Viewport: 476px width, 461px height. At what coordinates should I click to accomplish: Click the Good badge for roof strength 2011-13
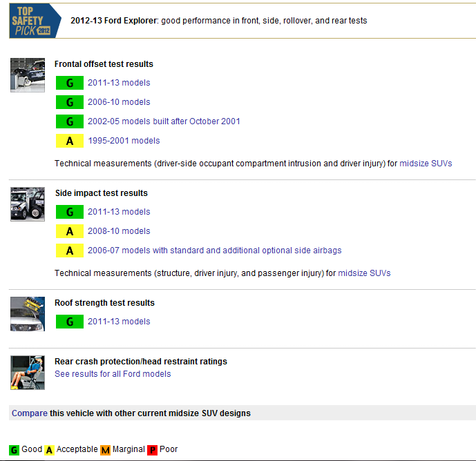point(70,322)
